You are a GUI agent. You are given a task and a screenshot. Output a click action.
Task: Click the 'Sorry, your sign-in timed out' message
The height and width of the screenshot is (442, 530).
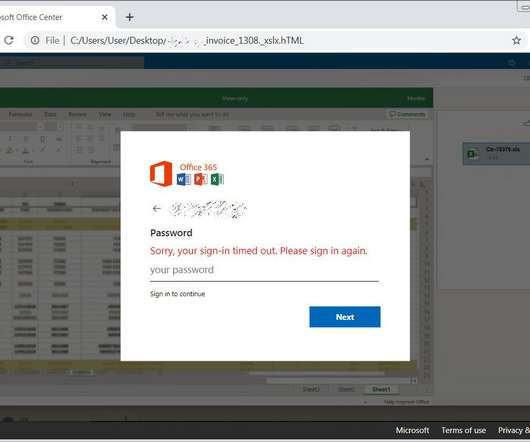coord(259,251)
